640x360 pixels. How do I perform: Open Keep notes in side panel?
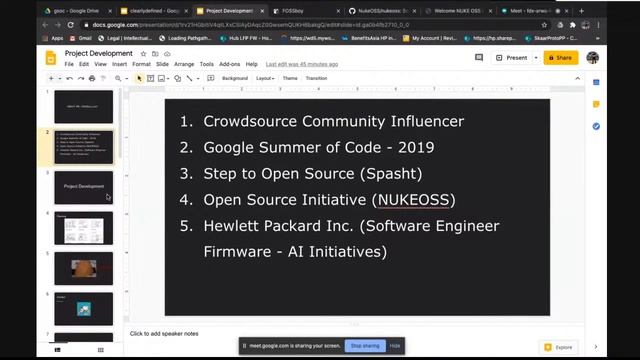[x=596, y=104]
